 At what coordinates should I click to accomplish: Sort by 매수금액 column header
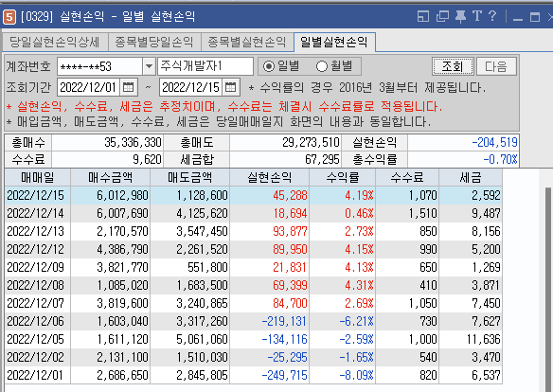pyautogui.click(x=111, y=177)
